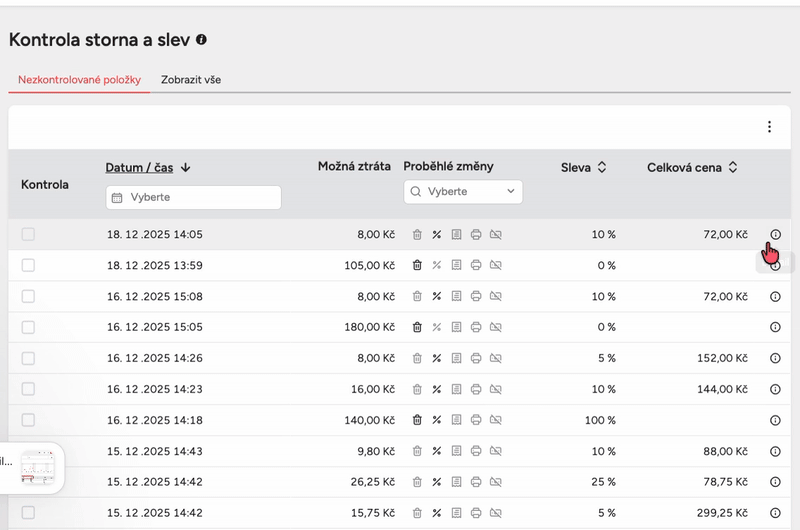Open info for the 15.12.2025 14:43 row
800x530 pixels.
[x=775, y=451]
